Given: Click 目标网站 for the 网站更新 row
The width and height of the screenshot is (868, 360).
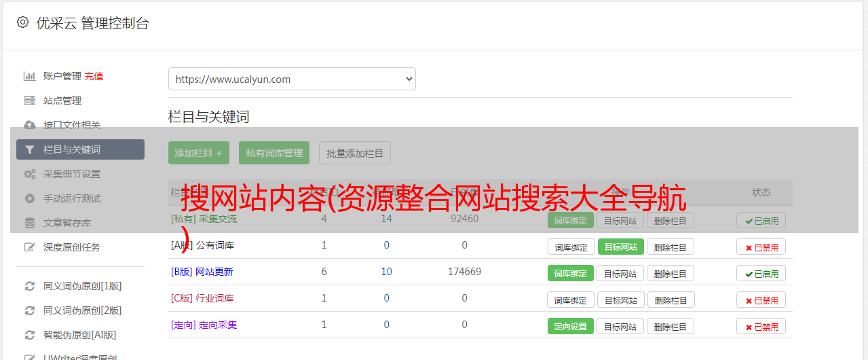Looking at the screenshot, I should pos(620,273).
